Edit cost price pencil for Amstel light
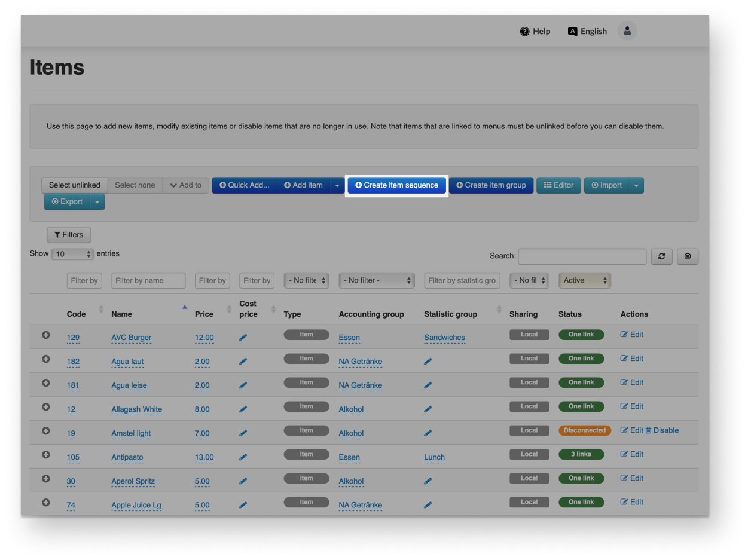748x560 pixels. point(243,433)
